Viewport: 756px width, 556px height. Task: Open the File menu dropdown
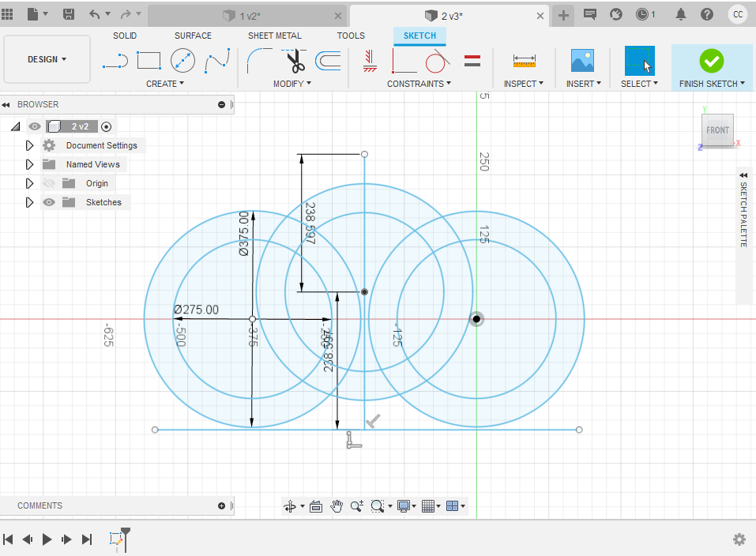pyautogui.click(x=38, y=14)
